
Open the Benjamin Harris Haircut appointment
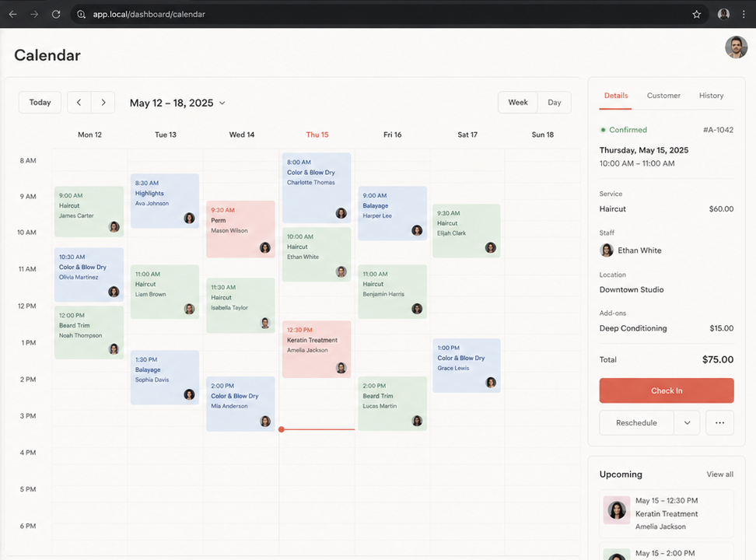pos(393,292)
